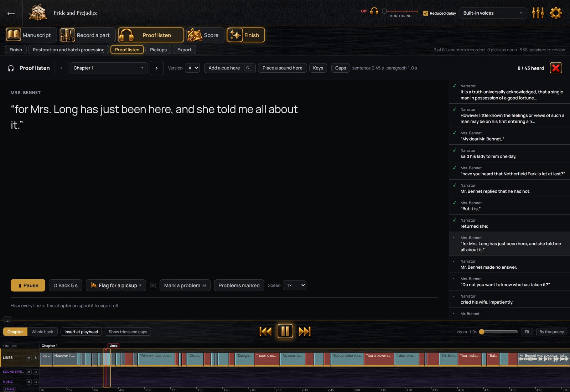Open the Manuscript tab

coord(31,35)
